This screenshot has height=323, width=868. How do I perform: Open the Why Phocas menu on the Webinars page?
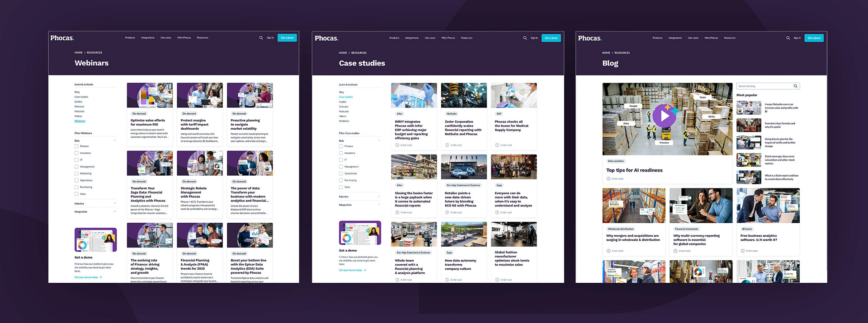[x=184, y=38]
